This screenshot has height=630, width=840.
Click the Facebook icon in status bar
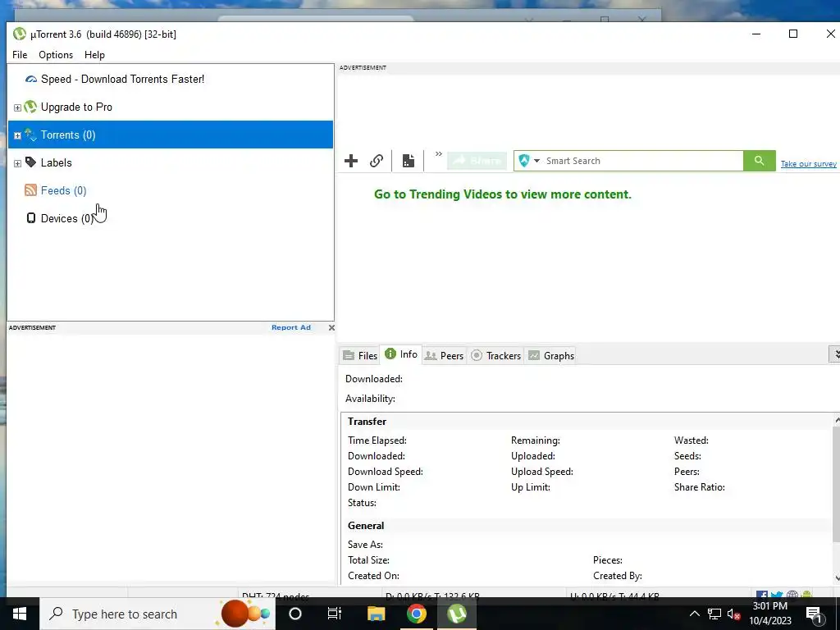[x=762, y=596]
